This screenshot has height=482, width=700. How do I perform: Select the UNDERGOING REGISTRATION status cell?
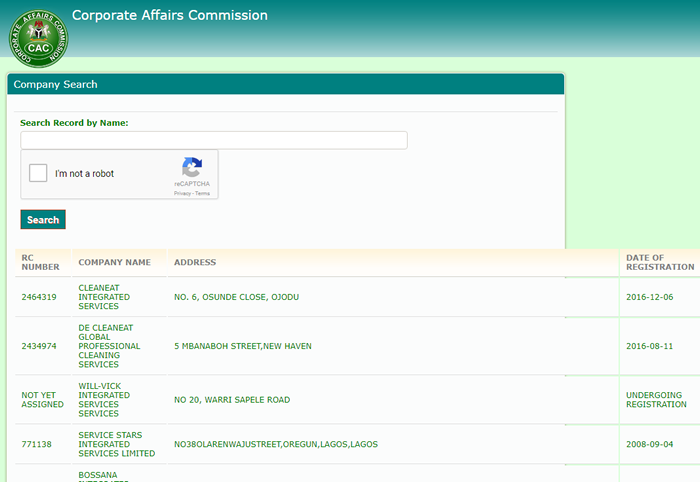point(656,400)
